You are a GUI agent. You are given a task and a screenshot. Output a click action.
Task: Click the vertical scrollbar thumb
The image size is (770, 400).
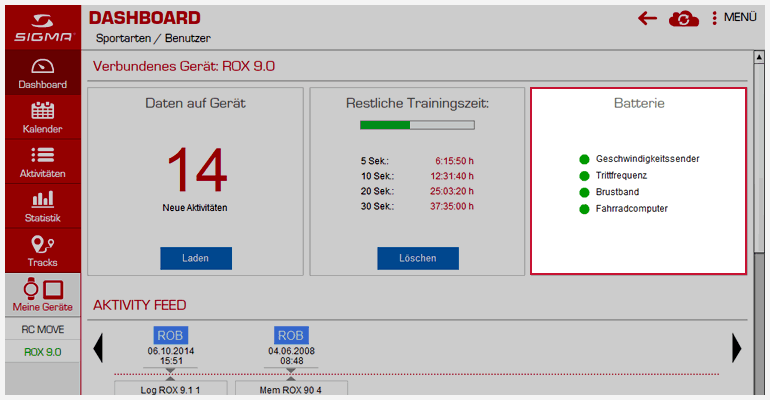[759, 157]
